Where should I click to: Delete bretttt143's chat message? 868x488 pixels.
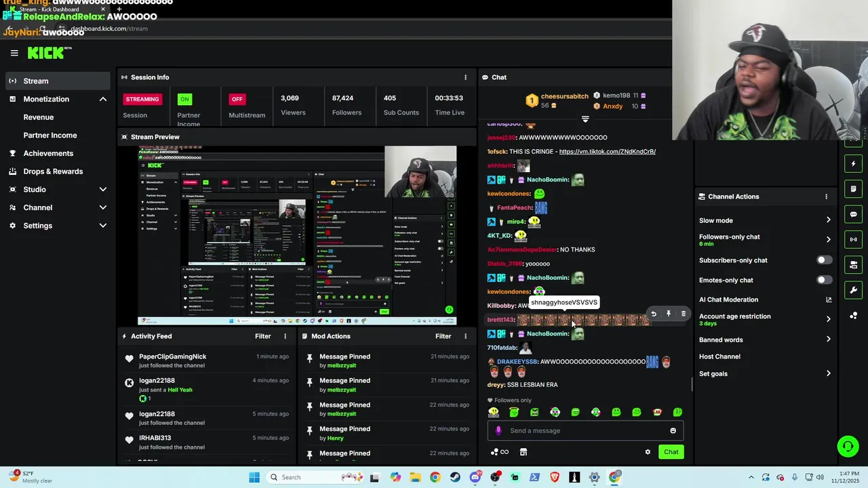coord(684,314)
